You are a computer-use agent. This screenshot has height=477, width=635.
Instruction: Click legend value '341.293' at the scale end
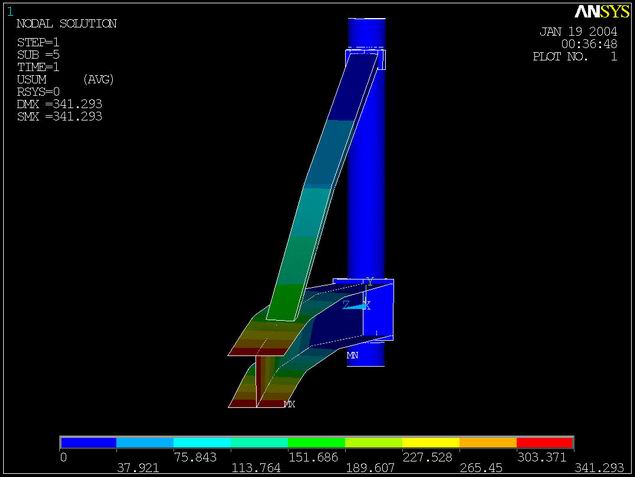(599, 468)
